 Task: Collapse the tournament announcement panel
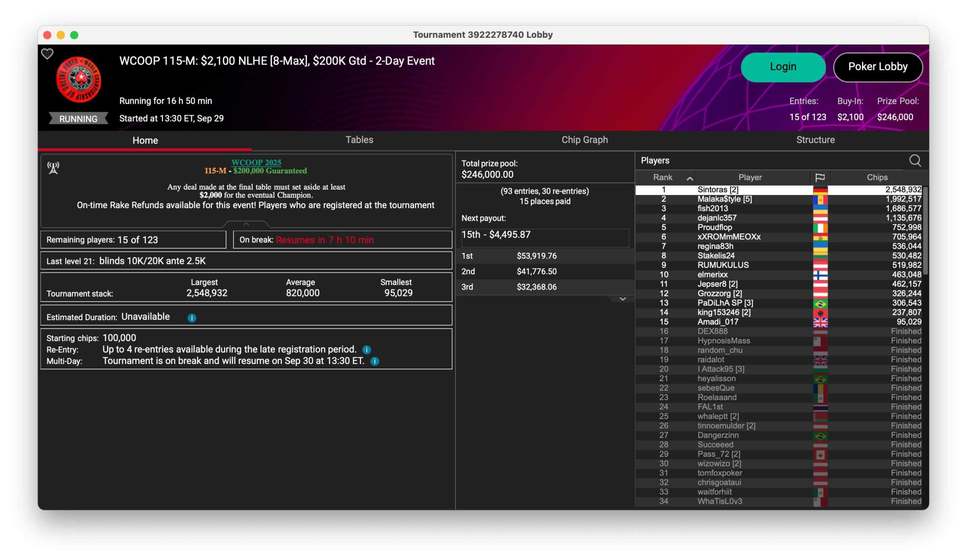pos(246,224)
